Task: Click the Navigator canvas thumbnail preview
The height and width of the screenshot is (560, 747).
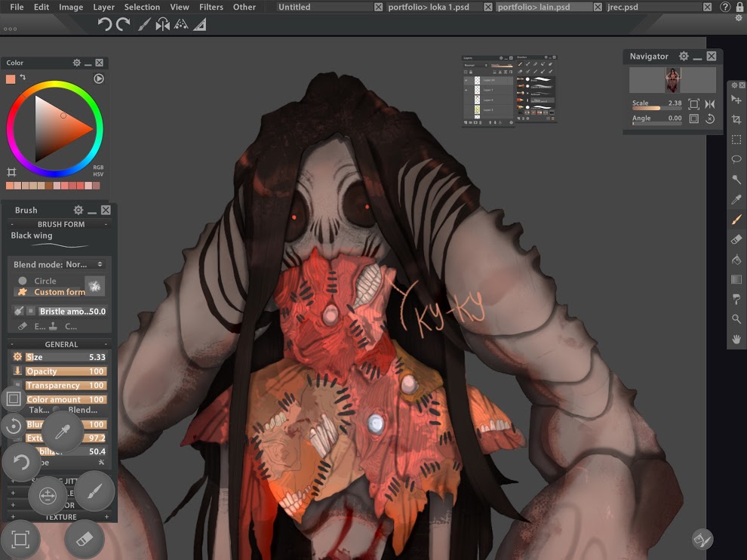Action: [672, 80]
